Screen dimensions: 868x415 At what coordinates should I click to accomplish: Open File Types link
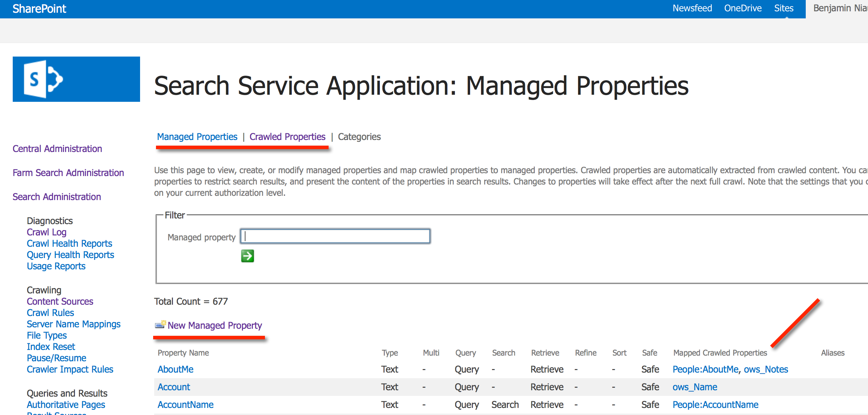tap(47, 335)
